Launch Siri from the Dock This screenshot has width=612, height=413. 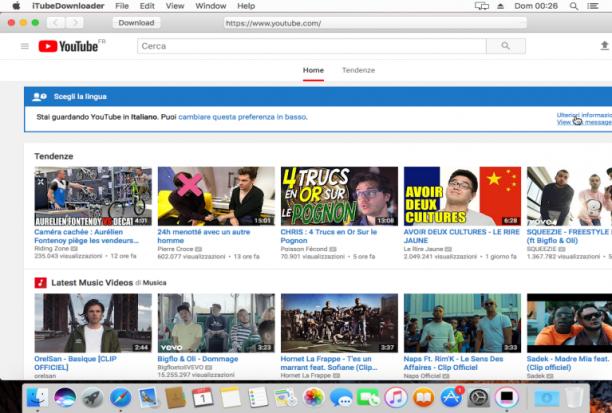click(65, 397)
